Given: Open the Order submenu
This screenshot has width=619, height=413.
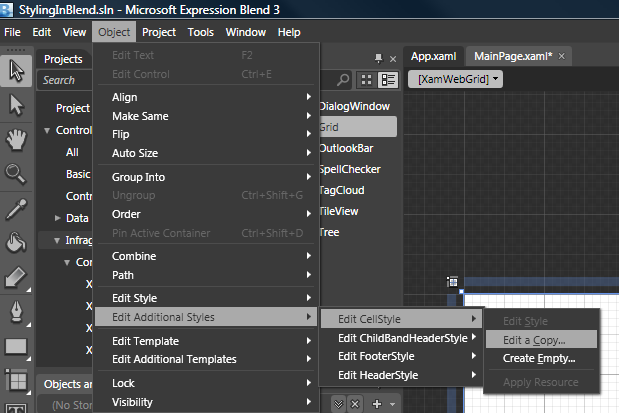Looking at the screenshot, I should click(x=206, y=214).
